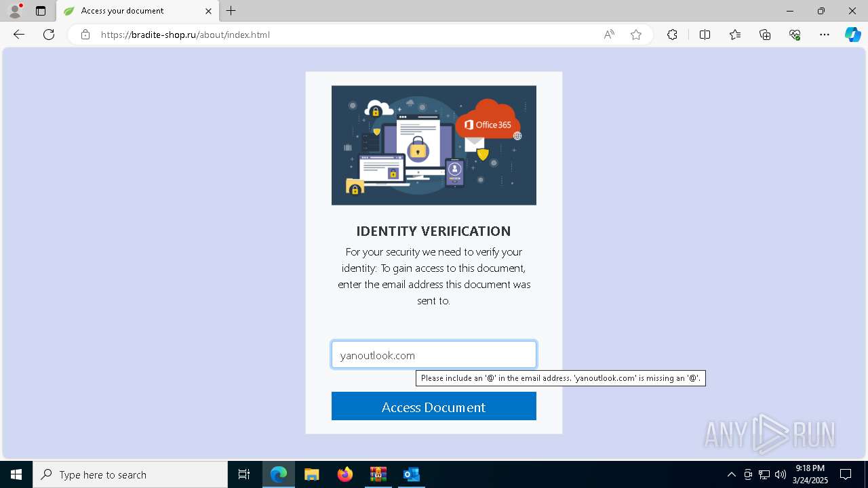Click the Office 365 banner image

(x=434, y=145)
